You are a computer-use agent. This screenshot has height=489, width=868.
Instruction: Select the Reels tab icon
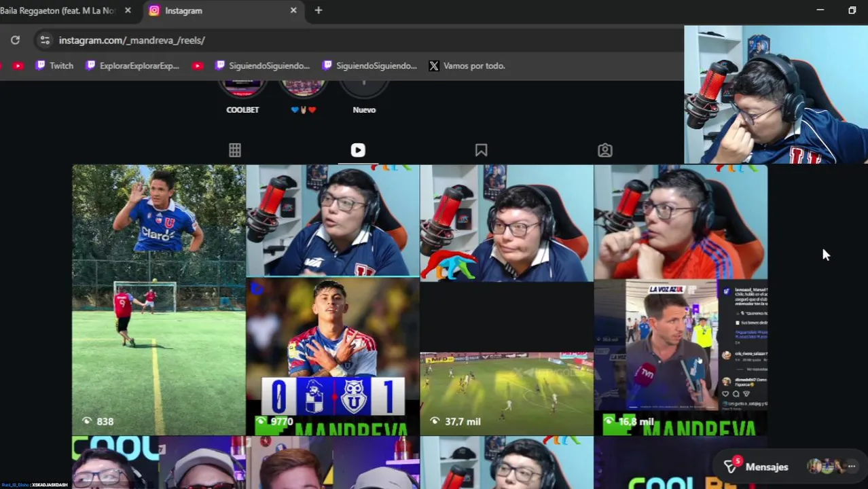click(358, 150)
